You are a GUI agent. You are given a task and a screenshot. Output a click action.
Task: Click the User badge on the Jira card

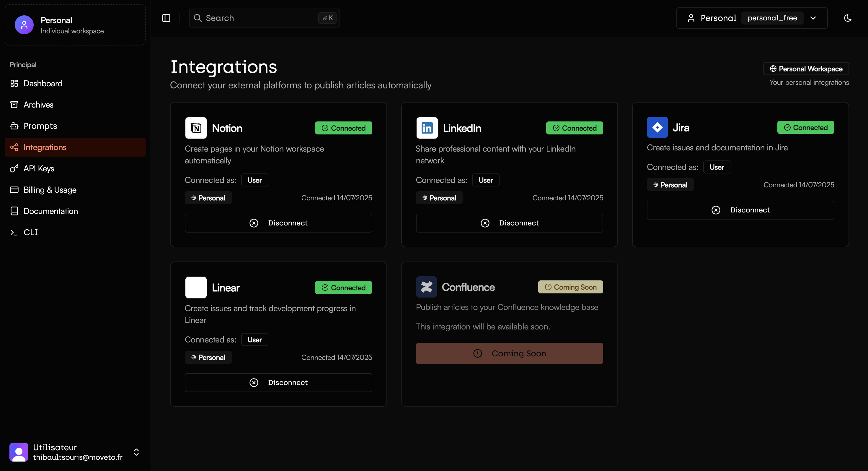click(717, 167)
